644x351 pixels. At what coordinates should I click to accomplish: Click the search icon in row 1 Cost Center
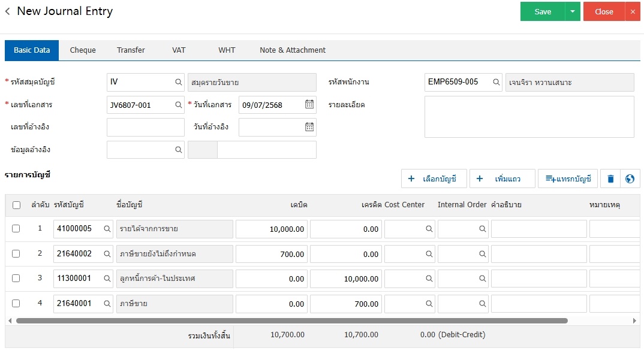tap(429, 229)
